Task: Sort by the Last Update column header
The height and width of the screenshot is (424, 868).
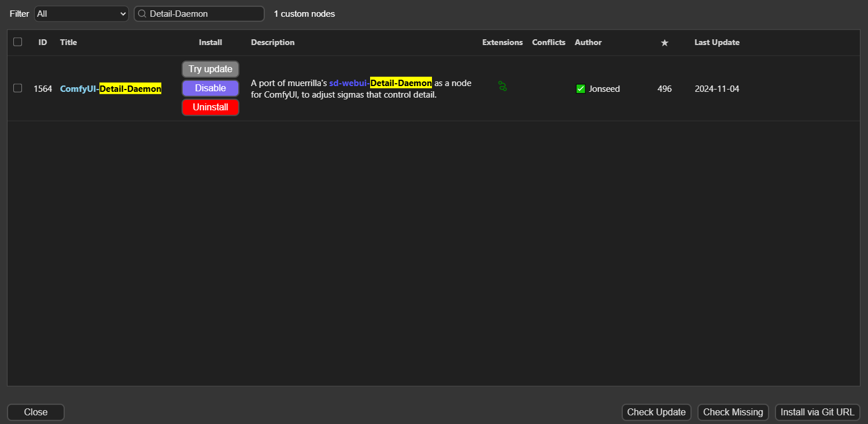Action: (x=717, y=42)
